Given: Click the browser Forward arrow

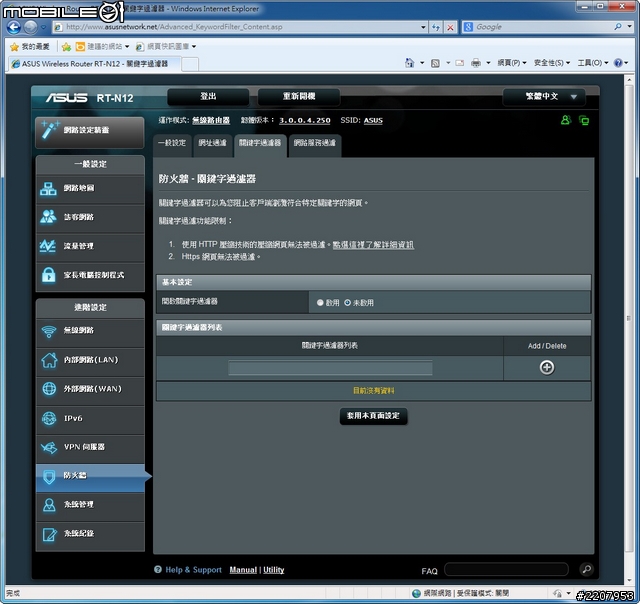Looking at the screenshot, I should [x=30, y=27].
